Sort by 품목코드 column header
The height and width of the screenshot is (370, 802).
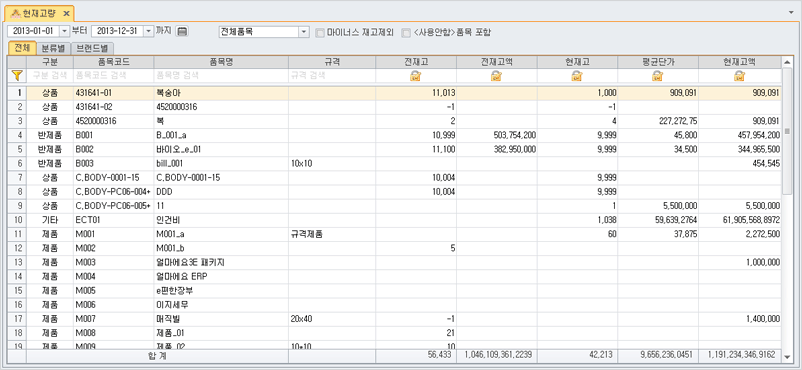click(114, 62)
